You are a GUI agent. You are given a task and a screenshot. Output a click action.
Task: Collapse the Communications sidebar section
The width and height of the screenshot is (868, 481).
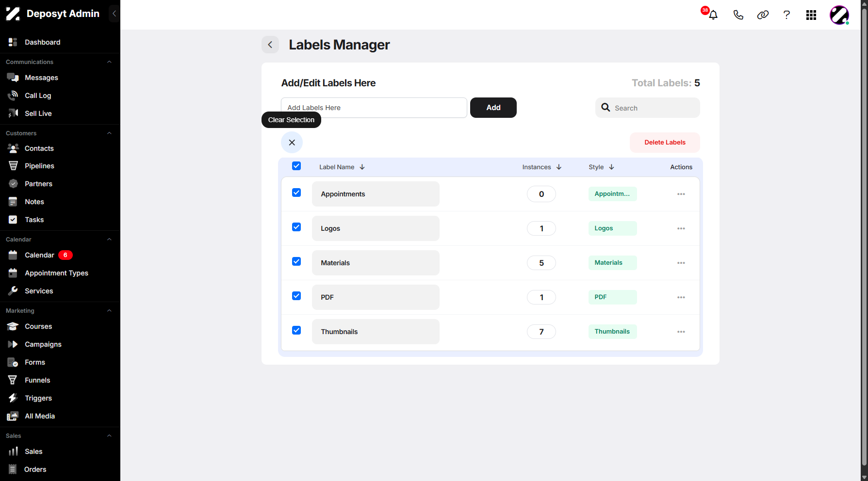click(109, 62)
